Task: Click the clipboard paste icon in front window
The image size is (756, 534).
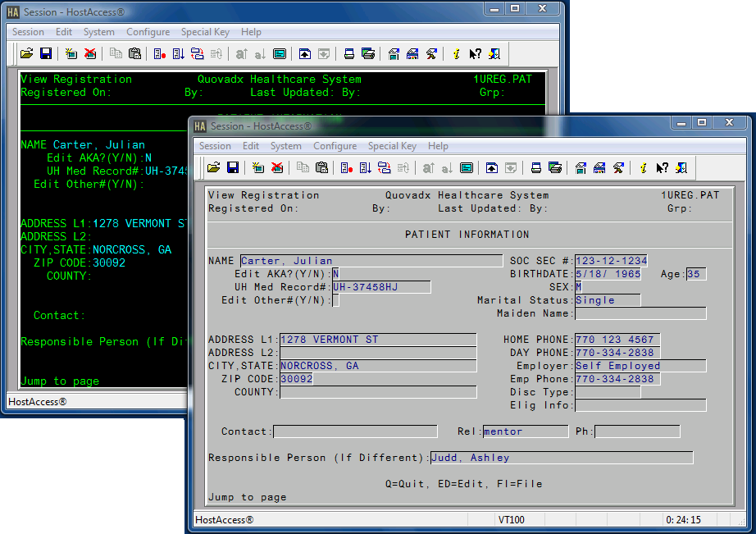Action: 321,168
